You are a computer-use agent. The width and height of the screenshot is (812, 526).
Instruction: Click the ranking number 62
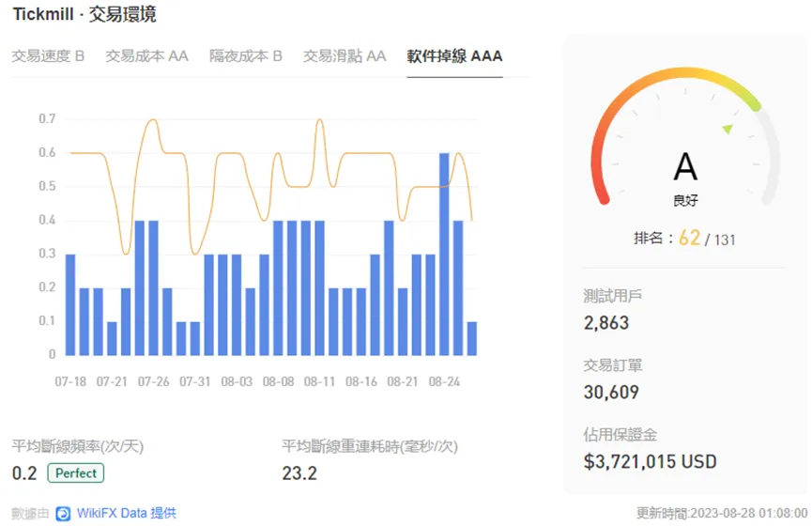pyautogui.click(x=689, y=238)
